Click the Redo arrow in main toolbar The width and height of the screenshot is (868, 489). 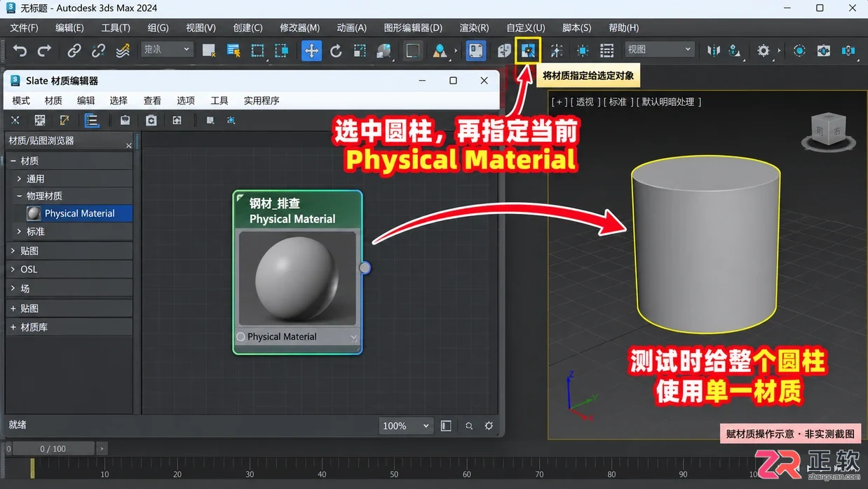[44, 51]
